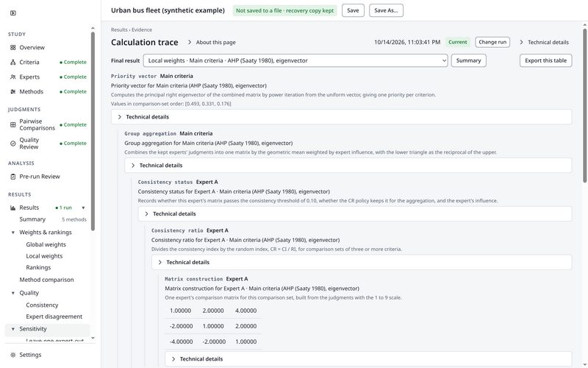
Task: Expand Priority vector Technical details
Action: [341, 117]
